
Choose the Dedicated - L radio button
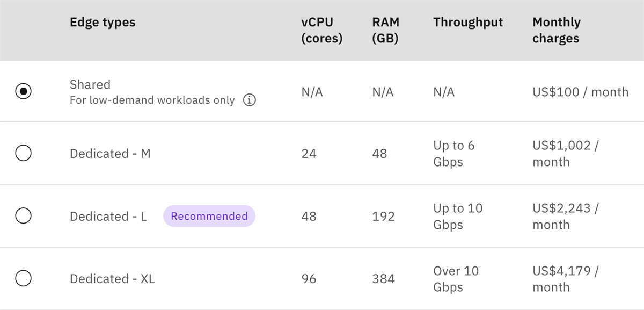coord(23,216)
